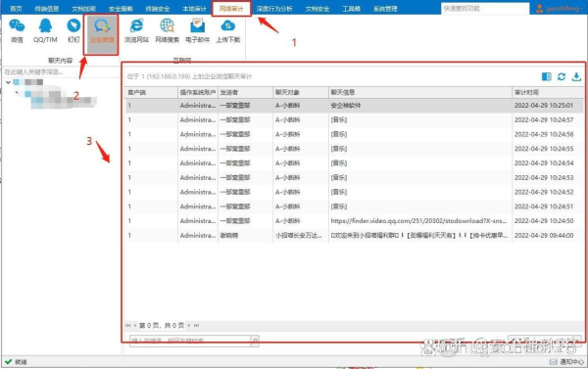Image resolution: width=588 pixels, height=369 pixels.
Task: Switch to the 首页 tab
Action: tap(16, 8)
